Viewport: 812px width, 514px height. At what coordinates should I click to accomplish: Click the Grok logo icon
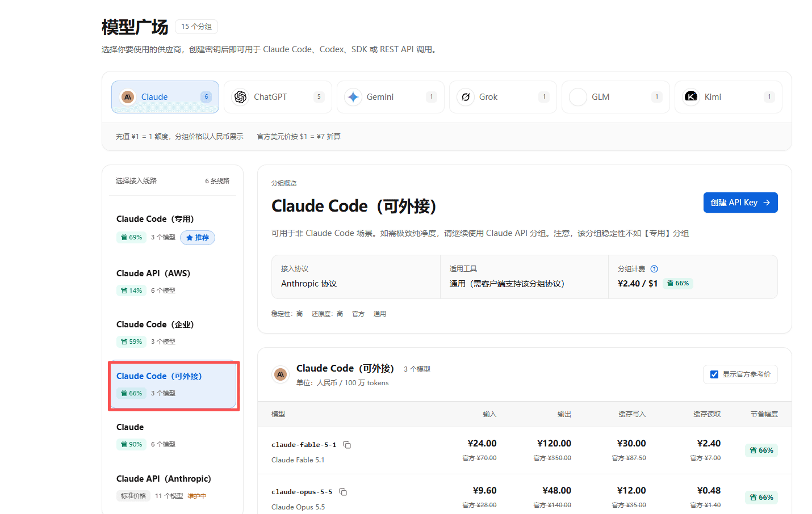click(466, 97)
